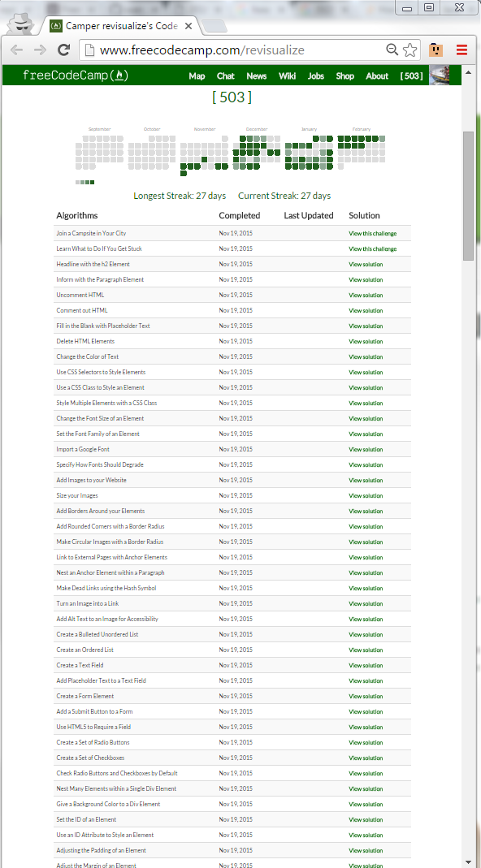The width and height of the screenshot is (481, 868).
Task: Click the December label on activity calendar
Action: tap(257, 130)
